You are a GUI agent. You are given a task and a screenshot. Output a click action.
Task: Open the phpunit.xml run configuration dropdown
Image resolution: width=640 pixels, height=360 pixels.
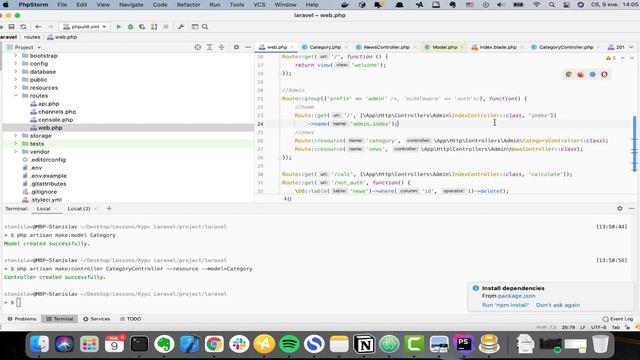[84, 27]
